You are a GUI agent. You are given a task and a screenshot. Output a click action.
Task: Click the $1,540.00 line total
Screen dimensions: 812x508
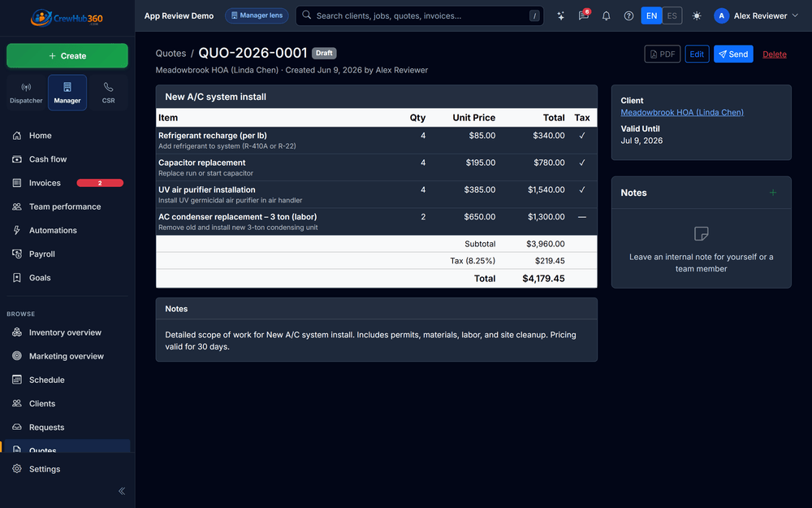pyautogui.click(x=546, y=189)
